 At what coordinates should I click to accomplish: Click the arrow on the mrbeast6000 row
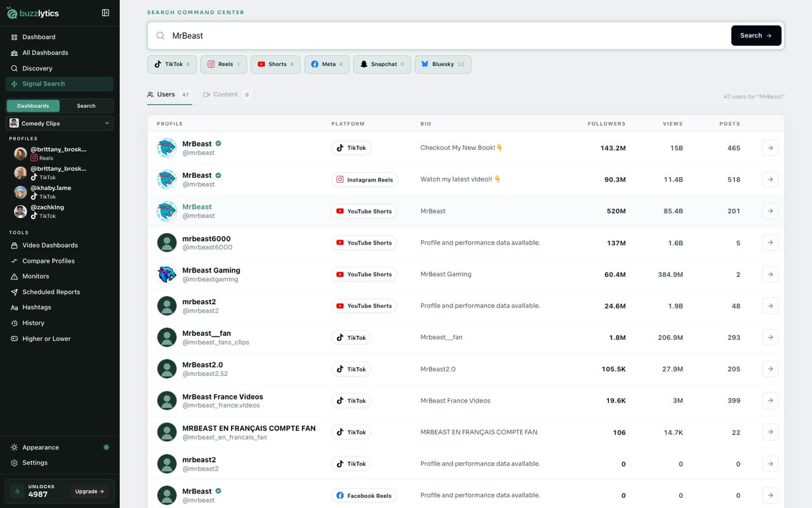(x=770, y=243)
